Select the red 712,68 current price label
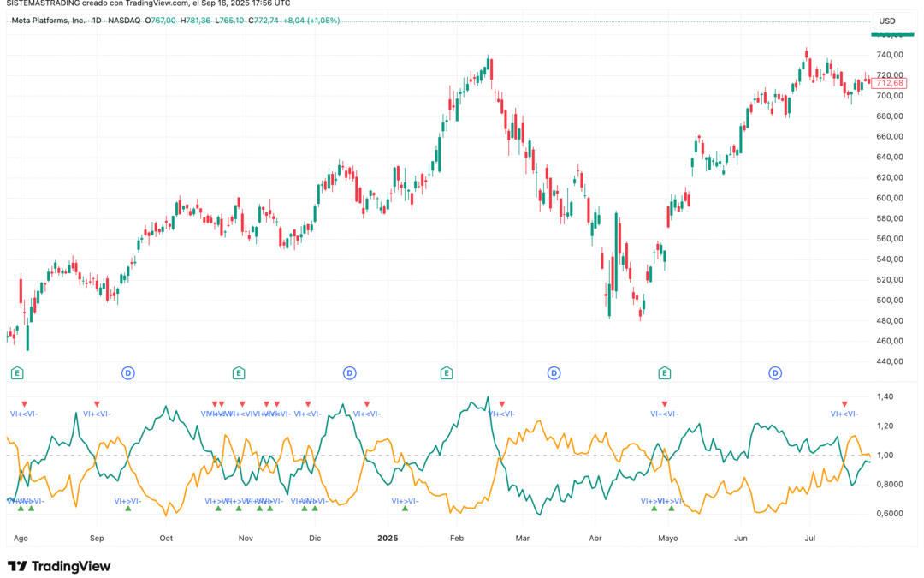 click(x=891, y=83)
